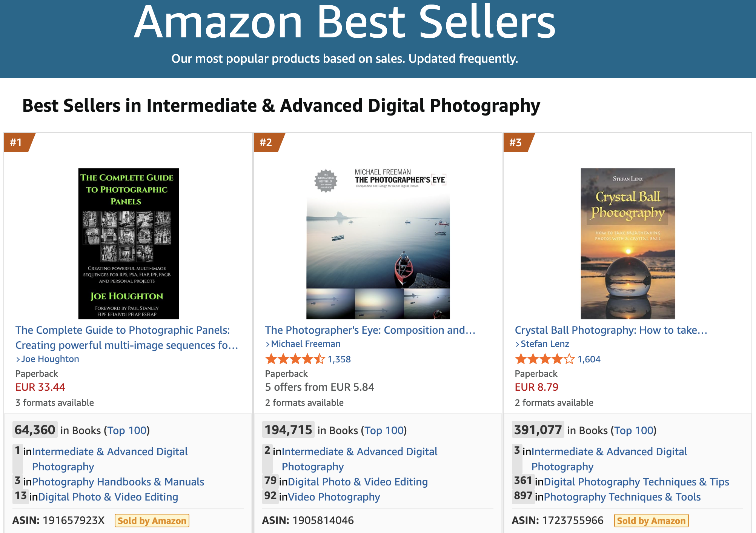
Task: Open Photography Techniques & Tools category
Action: pos(622,497)
